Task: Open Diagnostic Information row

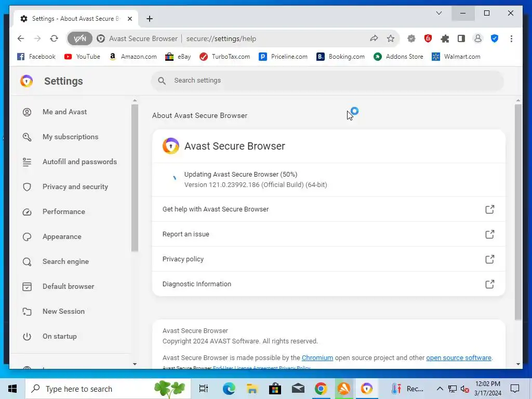Action: tap(328, 284)
